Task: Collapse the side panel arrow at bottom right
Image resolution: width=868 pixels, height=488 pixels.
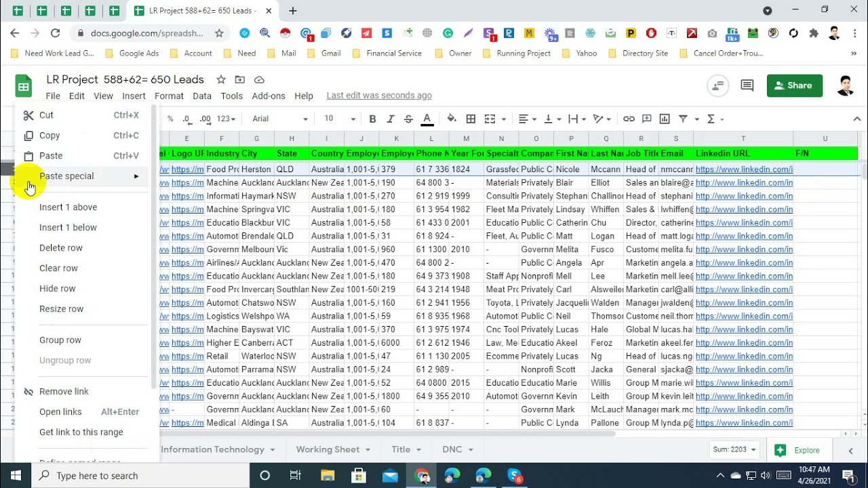Action: (x=850, y=450)
